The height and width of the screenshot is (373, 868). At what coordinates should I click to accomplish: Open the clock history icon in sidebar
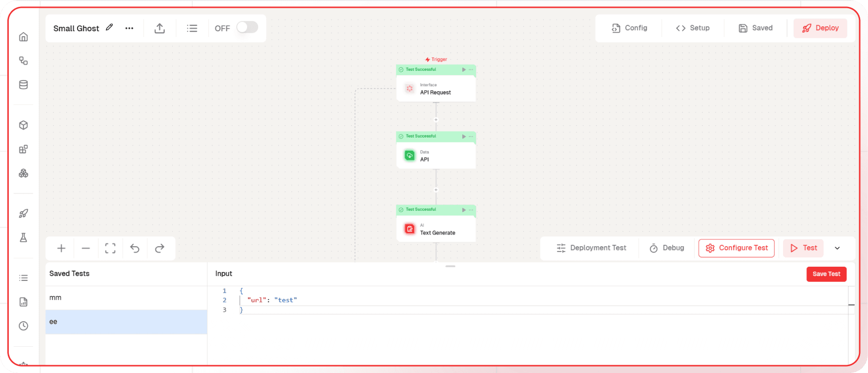pos(23,326)
